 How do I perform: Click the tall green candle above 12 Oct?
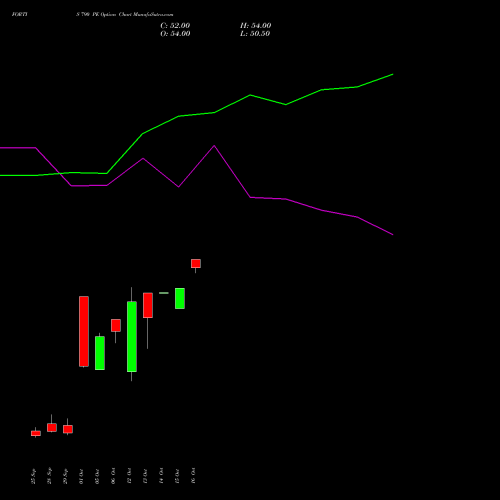[132, 336]
